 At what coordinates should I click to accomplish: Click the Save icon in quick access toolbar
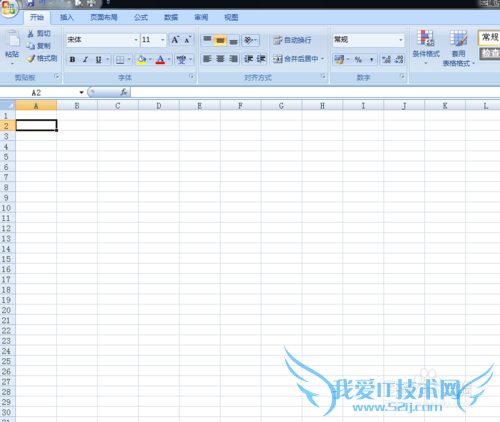[x=30, y=3]
